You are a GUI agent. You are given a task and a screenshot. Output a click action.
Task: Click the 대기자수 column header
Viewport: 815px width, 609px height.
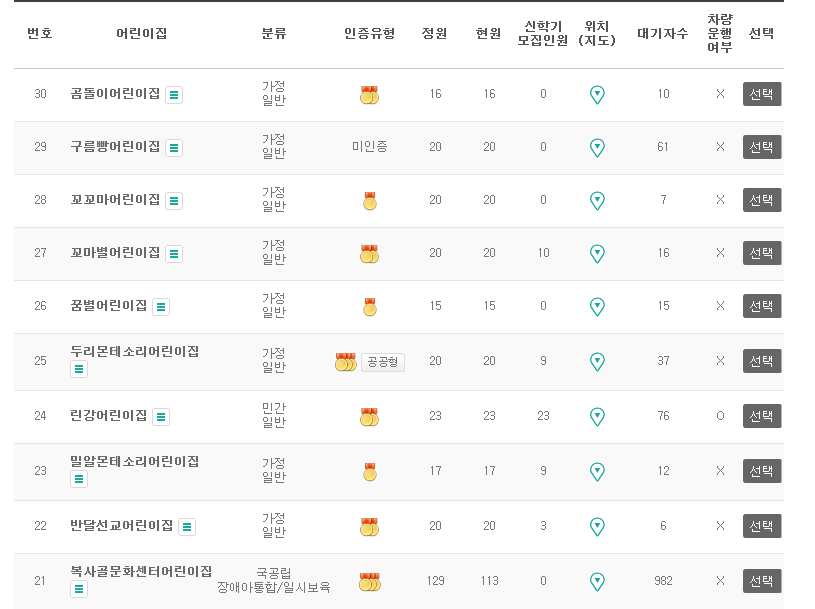pos(661,33)
